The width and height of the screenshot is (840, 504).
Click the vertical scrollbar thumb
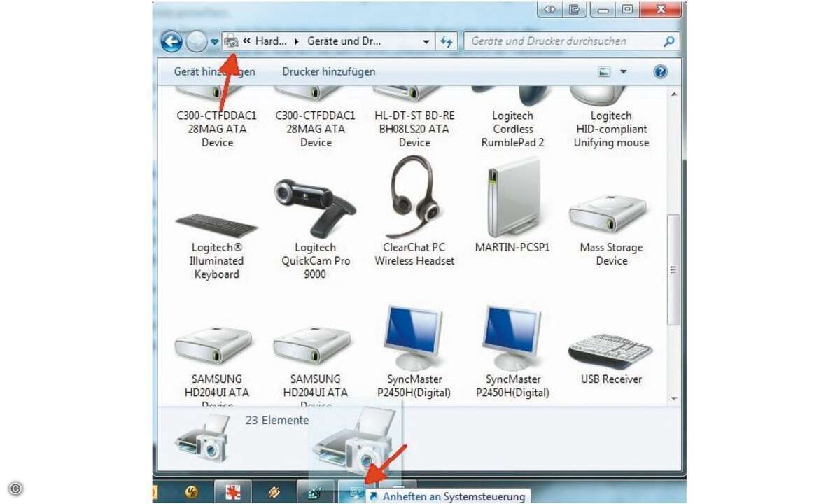tap(673, 269)
